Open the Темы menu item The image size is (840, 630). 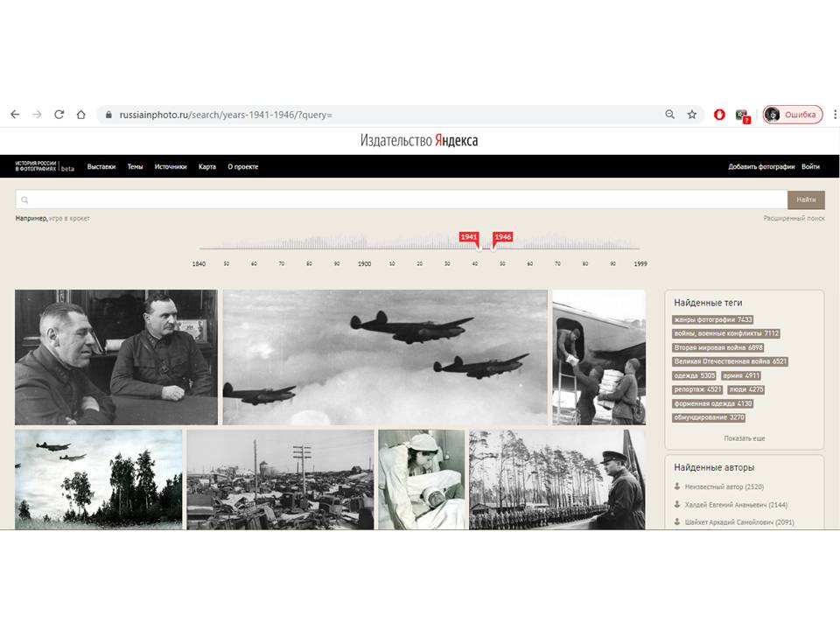pos(135,166)
